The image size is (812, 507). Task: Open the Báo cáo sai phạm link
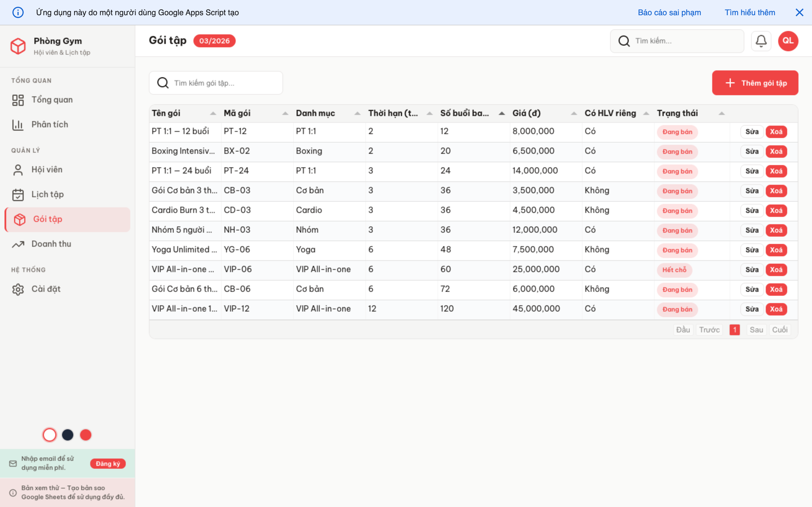tap(669, 12)
